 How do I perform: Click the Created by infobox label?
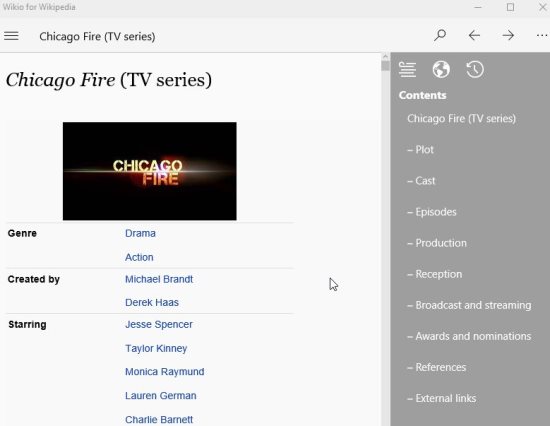point(34,279)
